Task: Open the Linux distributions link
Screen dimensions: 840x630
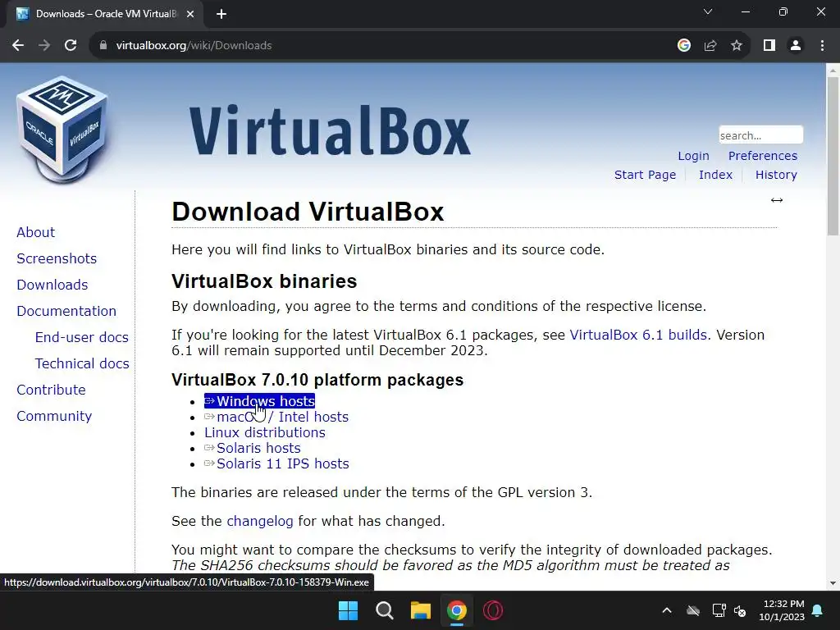Action: 265,432
